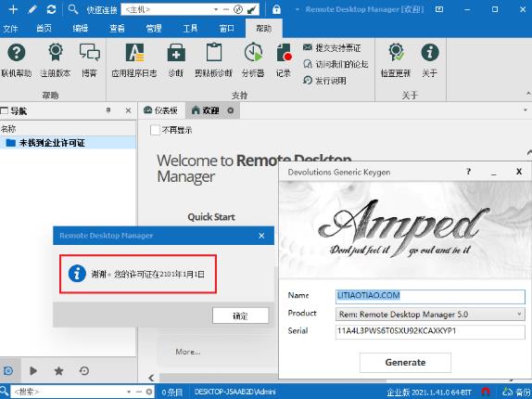
Task: Click the vault view icon in navigation footer
Action: point(9,370)
